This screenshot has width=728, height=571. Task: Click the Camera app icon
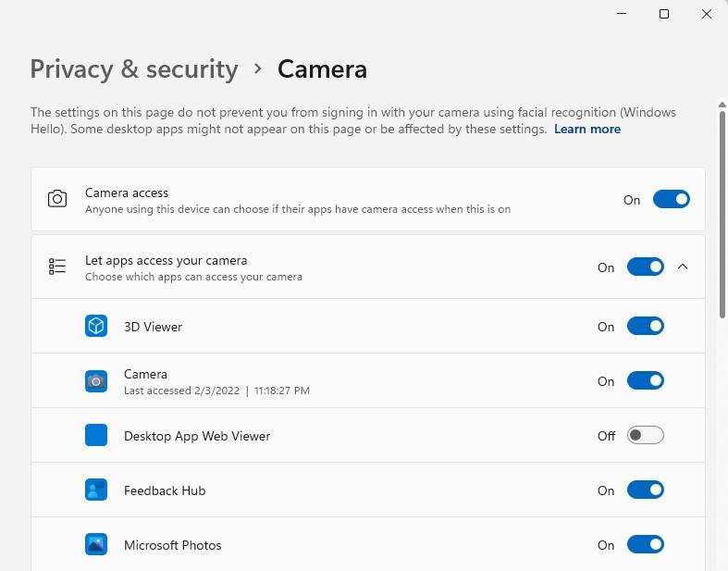pos(96,380)
